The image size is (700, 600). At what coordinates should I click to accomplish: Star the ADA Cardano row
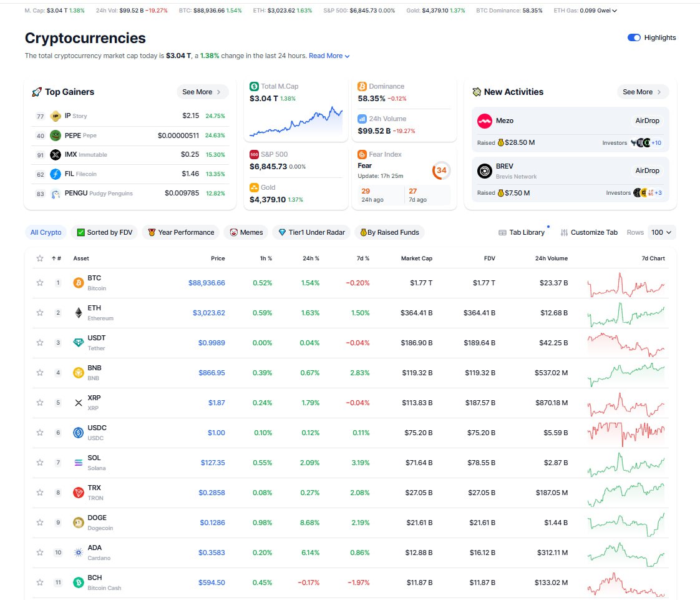[x=40, y=552]
